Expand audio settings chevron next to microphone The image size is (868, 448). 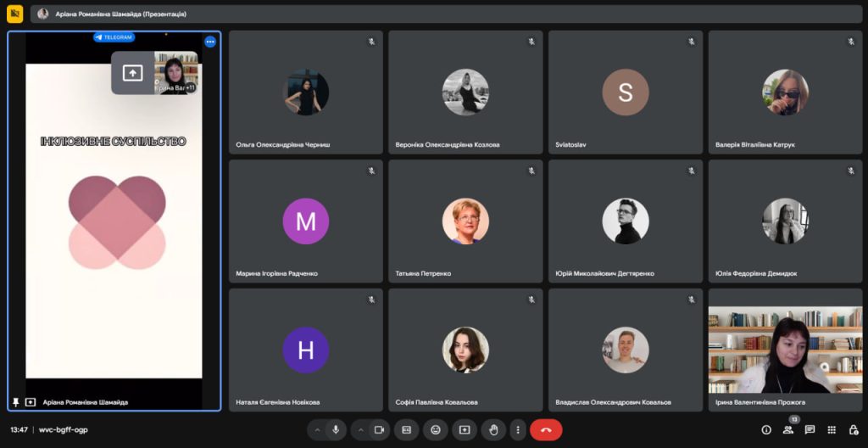pos(318,429)
